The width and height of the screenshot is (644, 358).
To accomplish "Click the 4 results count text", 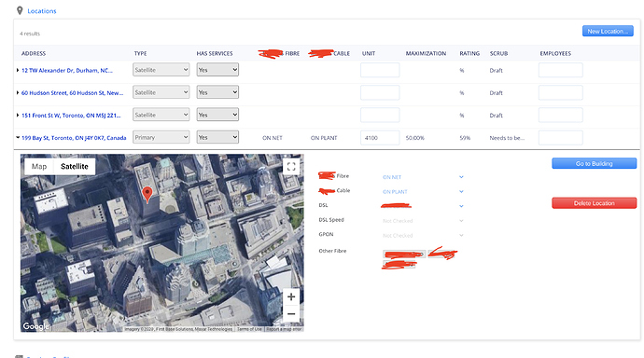I will tap(30, 34).
